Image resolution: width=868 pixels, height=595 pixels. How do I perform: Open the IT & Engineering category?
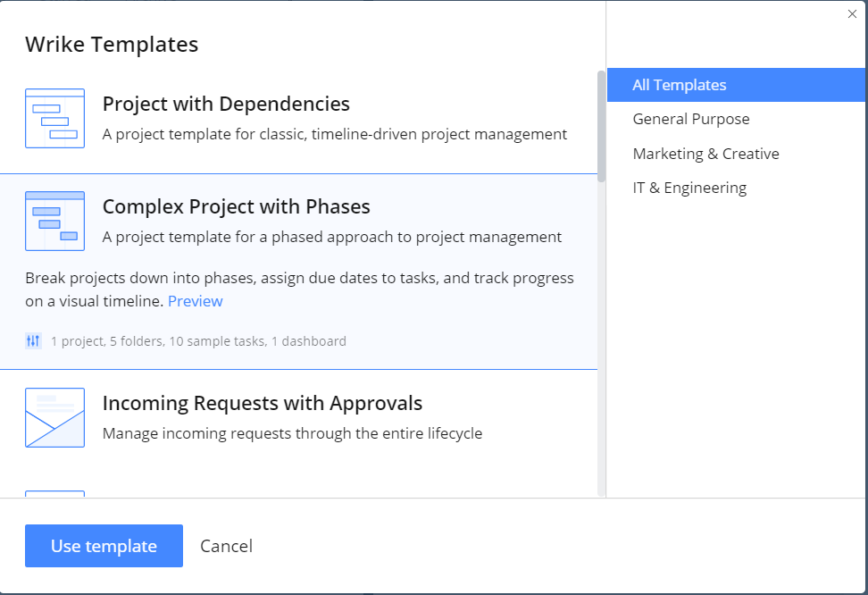pyautogui.click(x=689, y=188)
